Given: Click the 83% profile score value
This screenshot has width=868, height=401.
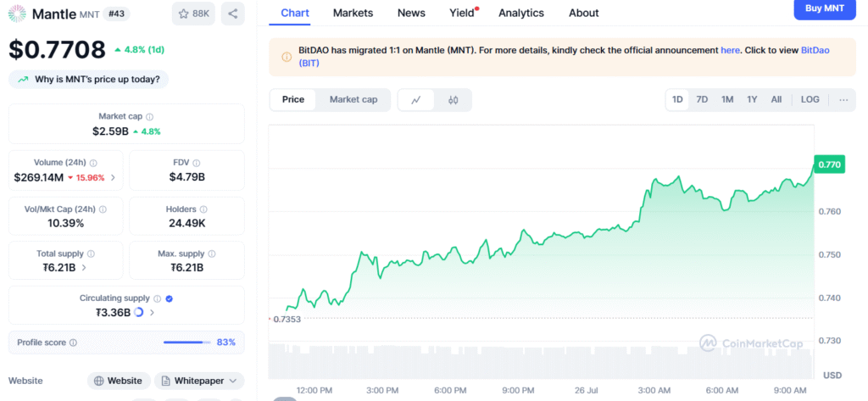Looking at the screenshot, I should pos(225,343).
